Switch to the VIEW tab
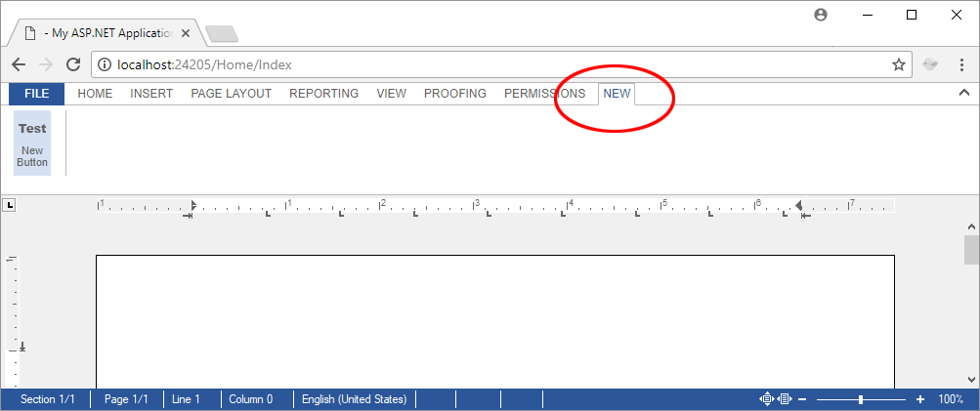This screenshot has width=980, height=411. pyautogui.click(x=391, y=94)
